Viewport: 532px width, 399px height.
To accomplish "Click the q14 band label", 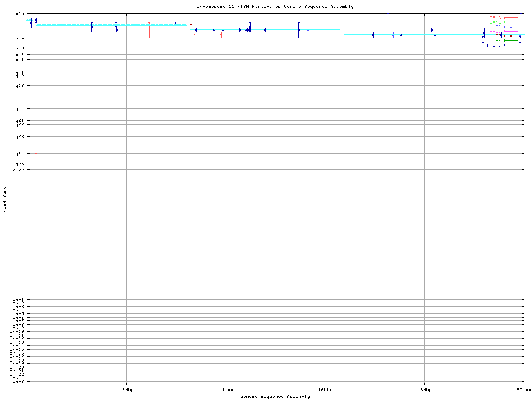I will (20, 109).
